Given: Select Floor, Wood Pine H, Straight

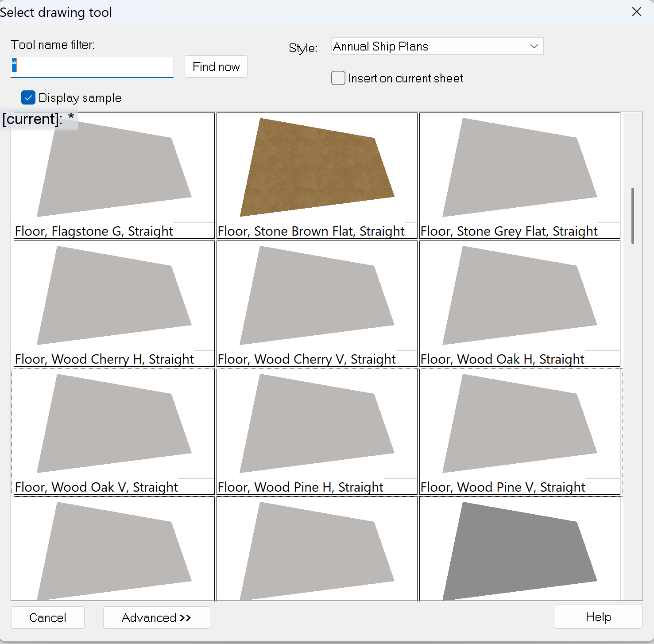Looking at the screenshot, I should tap(317, 431).
